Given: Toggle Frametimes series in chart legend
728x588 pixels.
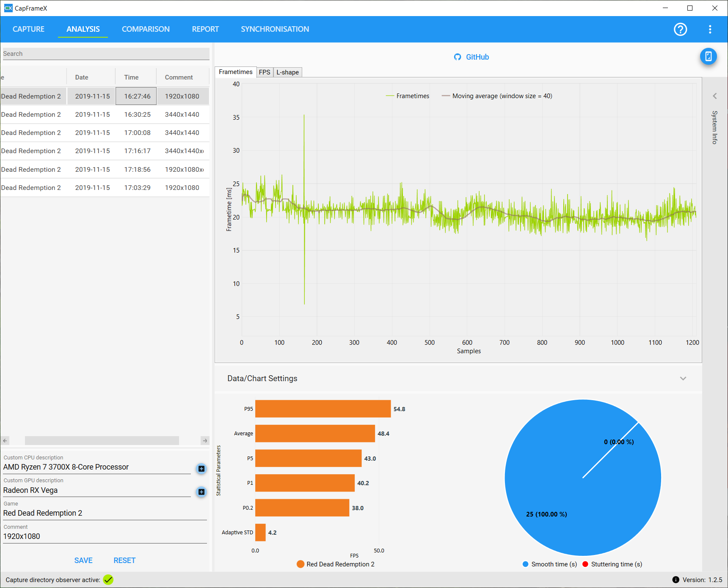Looking at the screenshot, I should 407,96.
